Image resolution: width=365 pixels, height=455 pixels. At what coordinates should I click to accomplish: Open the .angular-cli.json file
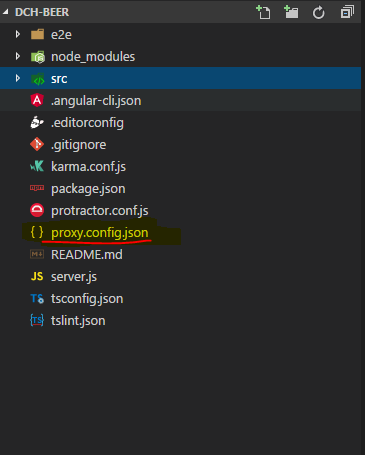[x=96, y=101]
